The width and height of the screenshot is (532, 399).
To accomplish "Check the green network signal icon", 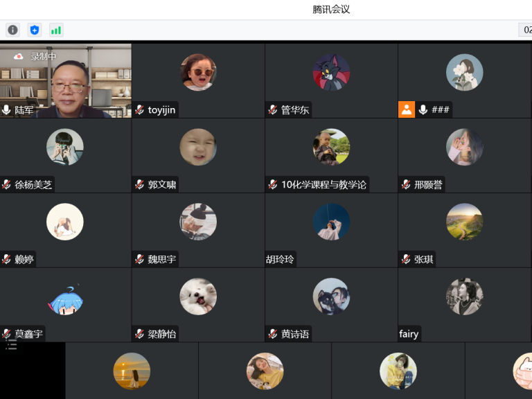I will pos(56,30).
